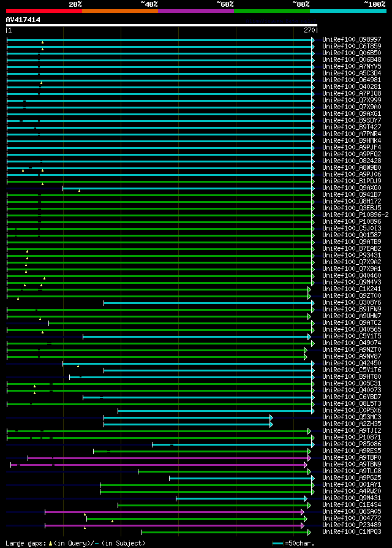This screenshot has width=392, height=548.
Task: Select hit UniRef100_A9TBP0
Action: (x=352, y=457)
